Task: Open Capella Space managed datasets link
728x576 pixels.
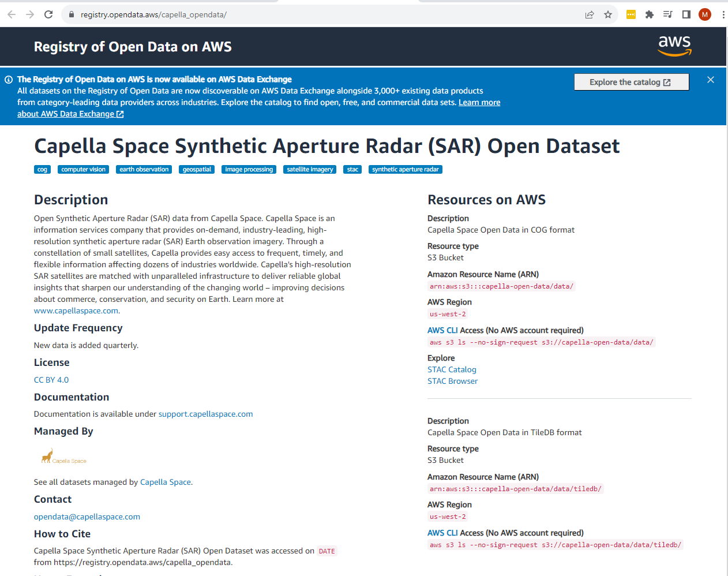Action: (x=166, y=482)
